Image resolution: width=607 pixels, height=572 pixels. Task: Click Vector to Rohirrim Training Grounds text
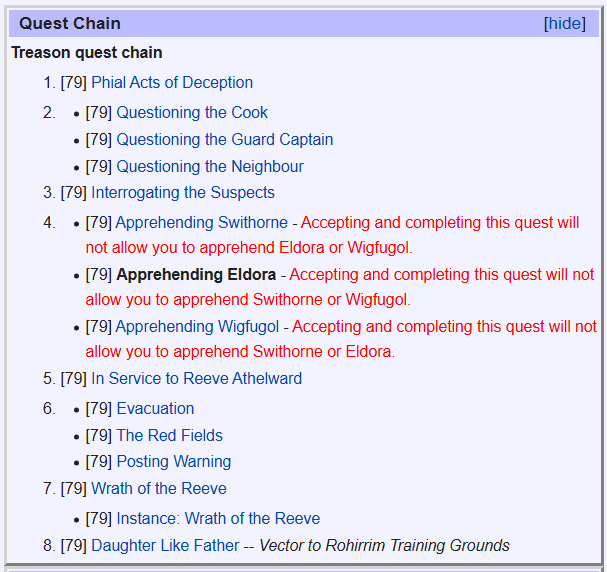[384, 545]
